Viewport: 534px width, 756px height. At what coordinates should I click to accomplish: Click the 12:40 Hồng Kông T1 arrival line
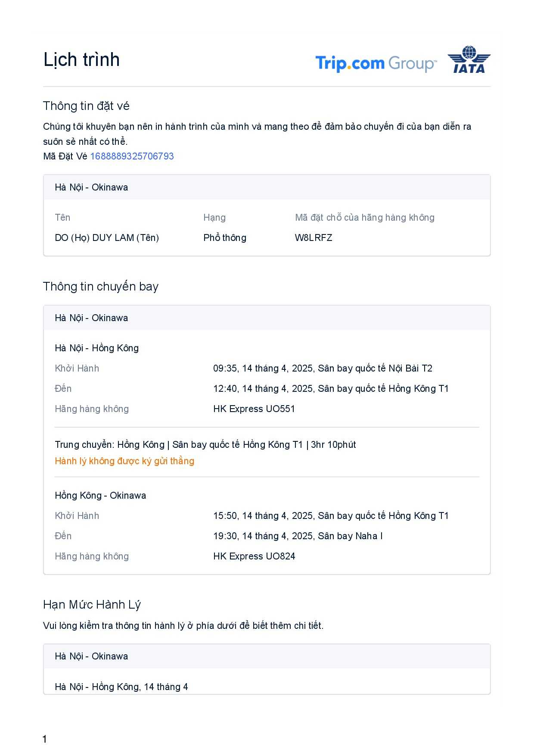coord(331,389)
